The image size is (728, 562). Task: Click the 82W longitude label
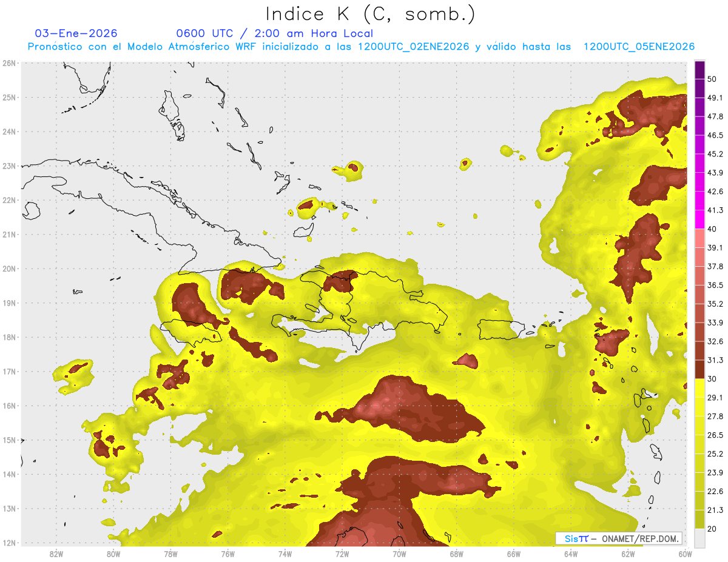tap(56, 554)
